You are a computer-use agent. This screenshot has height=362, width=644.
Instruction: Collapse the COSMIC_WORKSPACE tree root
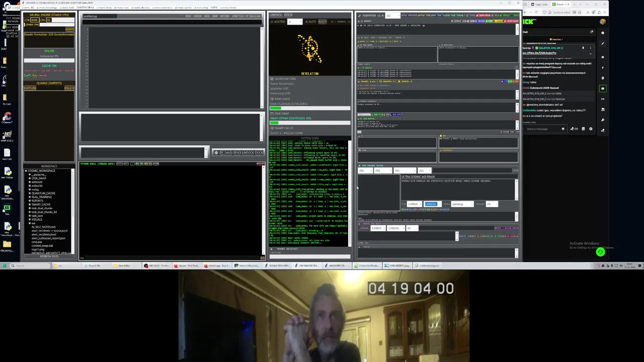pos(26,171)
